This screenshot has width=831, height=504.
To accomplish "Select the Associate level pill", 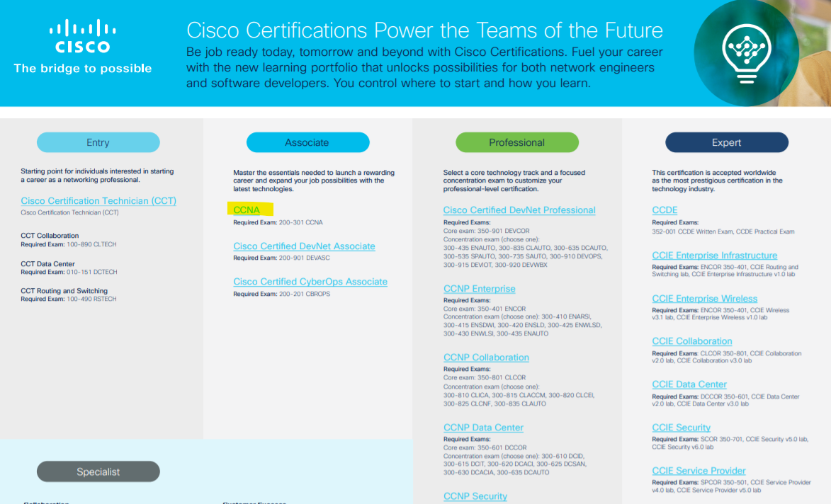I will [x=307, y=142].
